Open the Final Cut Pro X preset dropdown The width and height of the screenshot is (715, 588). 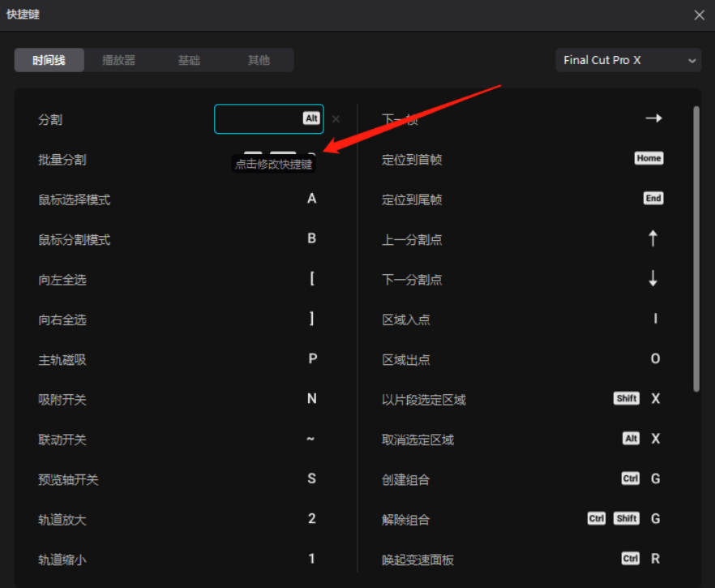pos(627,59)
